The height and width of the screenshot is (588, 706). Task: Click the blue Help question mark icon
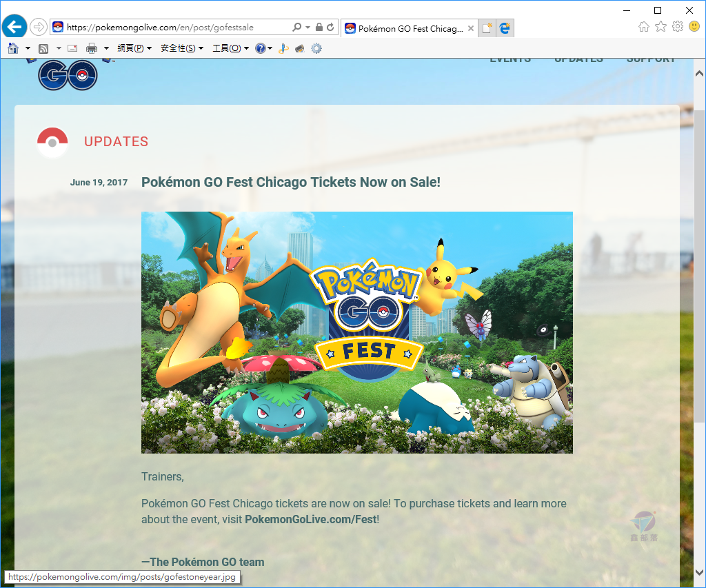(x=260, y=48)
